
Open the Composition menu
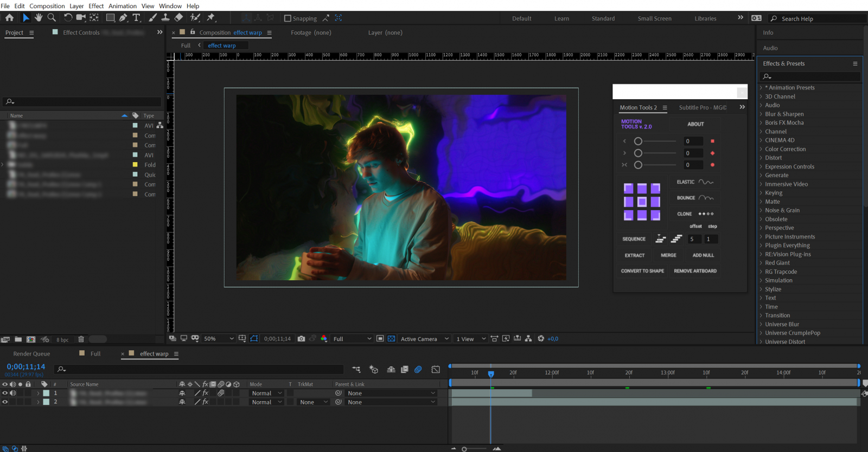(x=47, y=6)
